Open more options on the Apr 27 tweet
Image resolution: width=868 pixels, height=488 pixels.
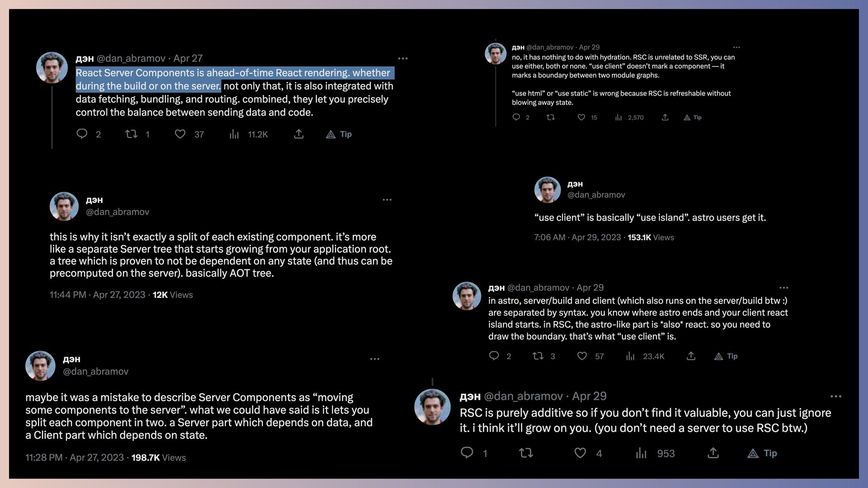pos(403,58)
